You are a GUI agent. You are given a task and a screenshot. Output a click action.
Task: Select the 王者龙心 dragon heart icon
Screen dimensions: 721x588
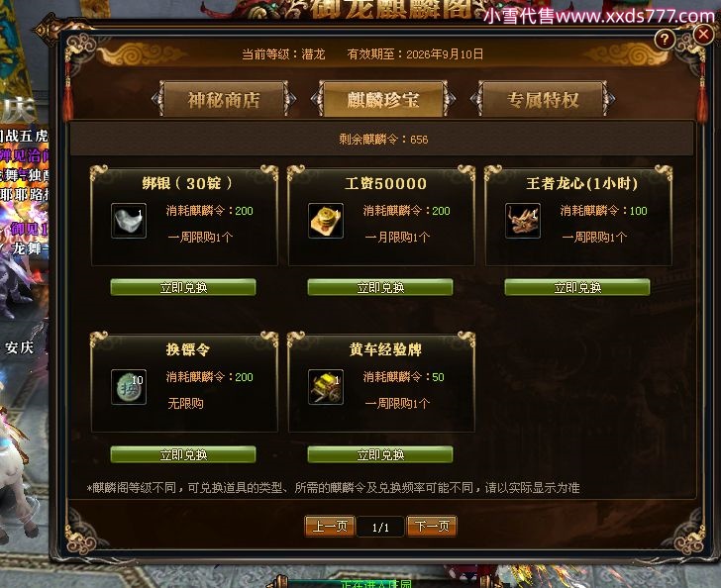(523, 221)
